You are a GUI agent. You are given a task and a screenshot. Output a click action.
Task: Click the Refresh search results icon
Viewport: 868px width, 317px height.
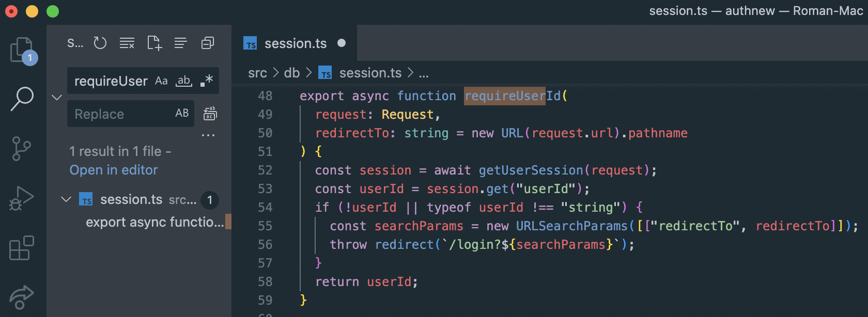[100, 43]
